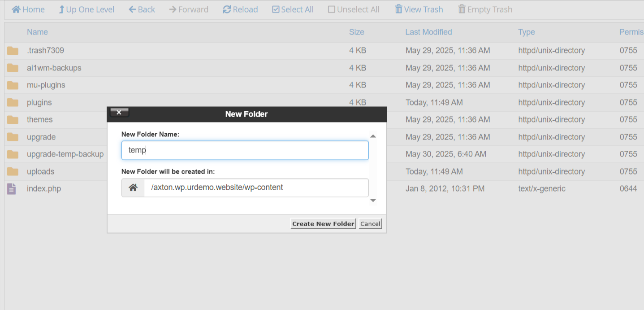
Task: Select the mu-plugins folder icon
Action: click(x=13, y=85)
